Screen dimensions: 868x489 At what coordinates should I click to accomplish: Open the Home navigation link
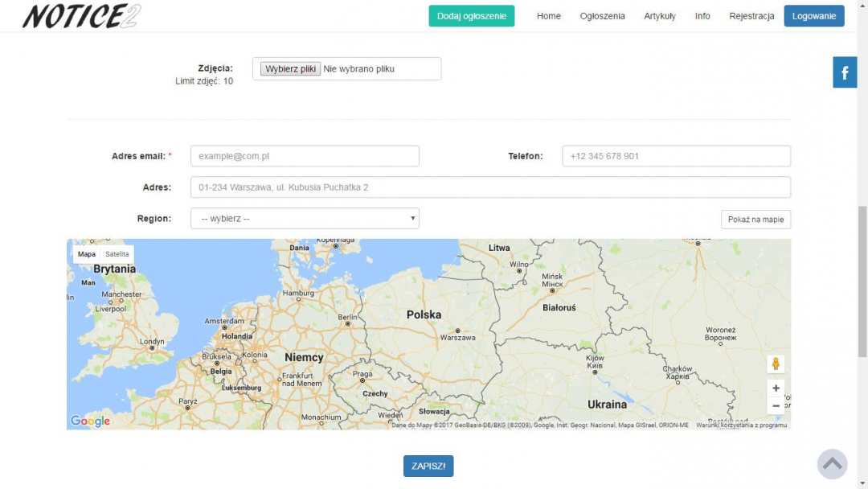549,16
